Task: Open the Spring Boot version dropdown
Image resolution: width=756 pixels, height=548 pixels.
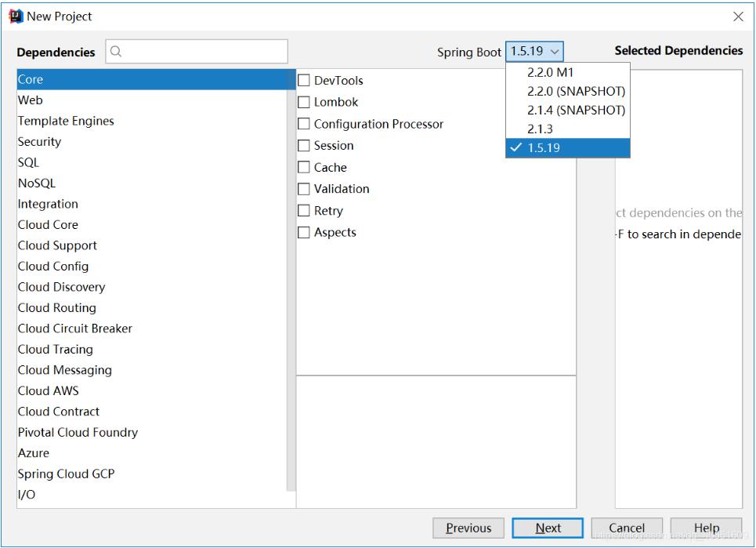Action: [535, 52]
